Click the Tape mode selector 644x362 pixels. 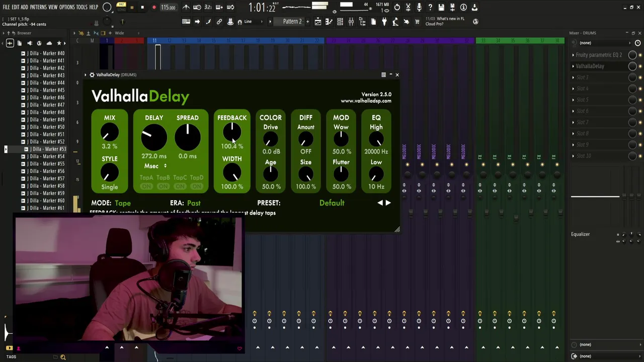click(x=122, y=203)
